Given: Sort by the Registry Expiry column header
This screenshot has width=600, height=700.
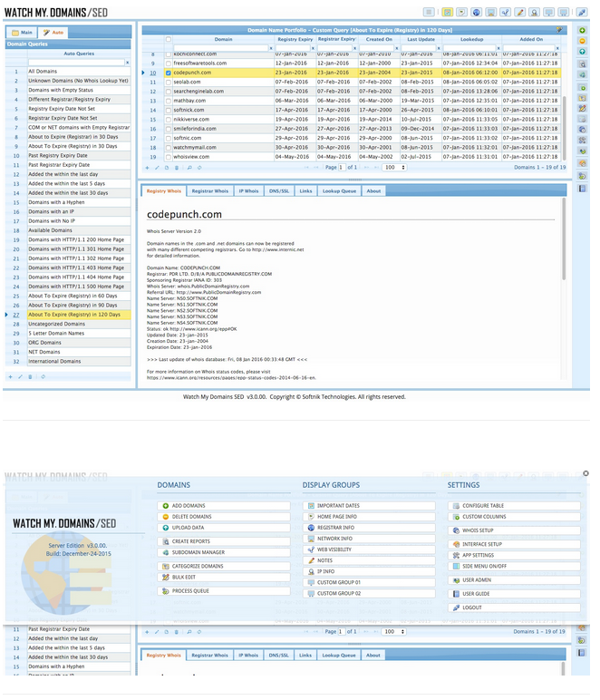Looking at the screenshot, I should [295, 39].
